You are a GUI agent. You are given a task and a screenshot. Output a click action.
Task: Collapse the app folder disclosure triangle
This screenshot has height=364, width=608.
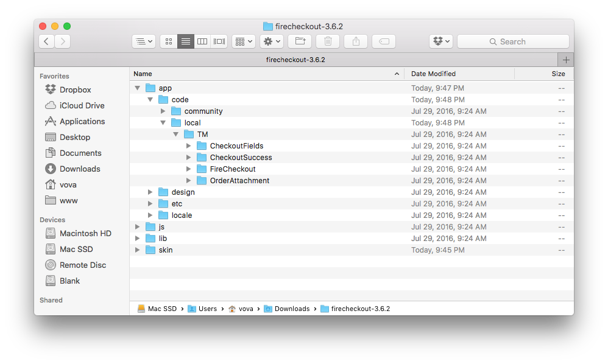click(x=137, y=88)
